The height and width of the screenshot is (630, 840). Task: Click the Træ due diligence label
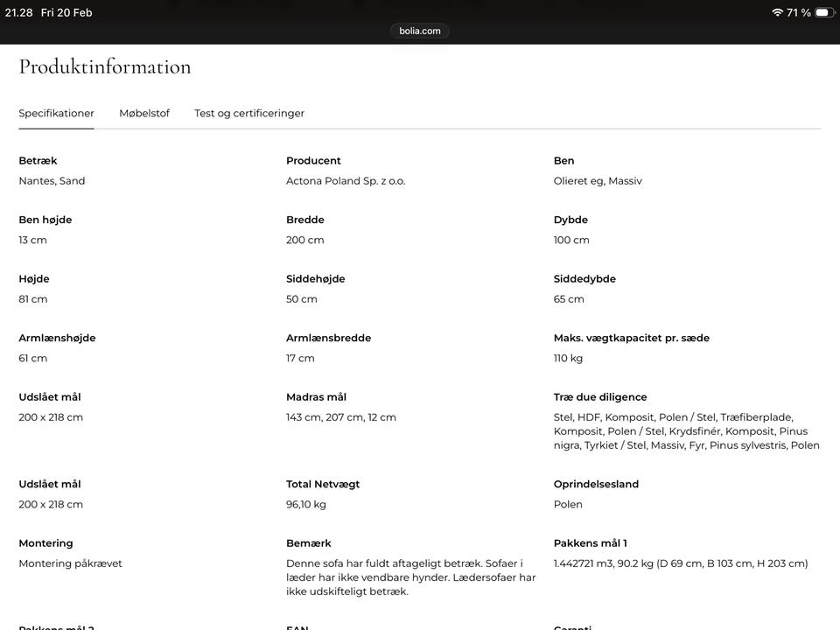click(x=600, y=396)
